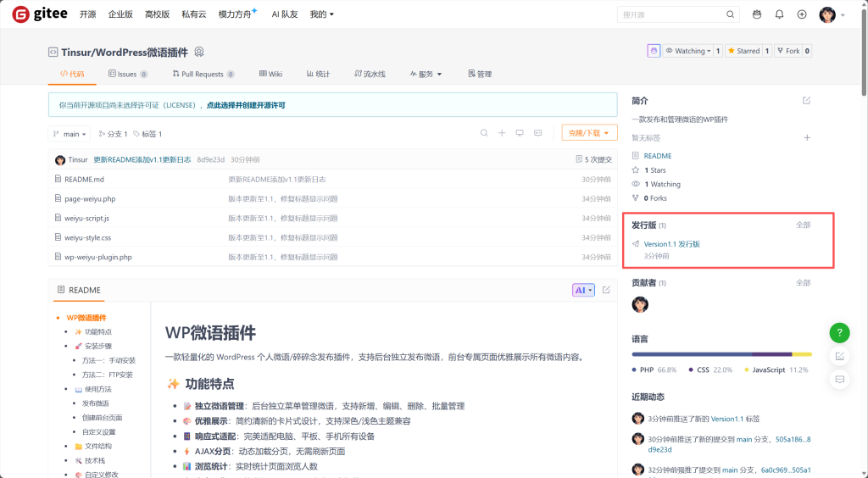Screen dimensions: 868x478
Task: Open the main branch dropdown
Action: click(x=70, y=134)
